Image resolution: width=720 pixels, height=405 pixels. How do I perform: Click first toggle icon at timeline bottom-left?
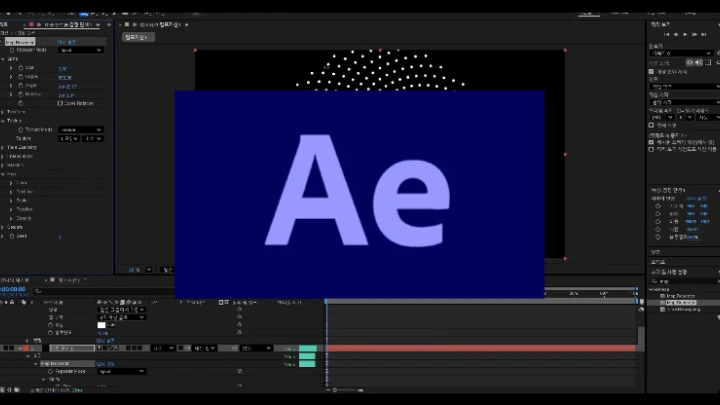pyautogui.click(x=2, y=390)
